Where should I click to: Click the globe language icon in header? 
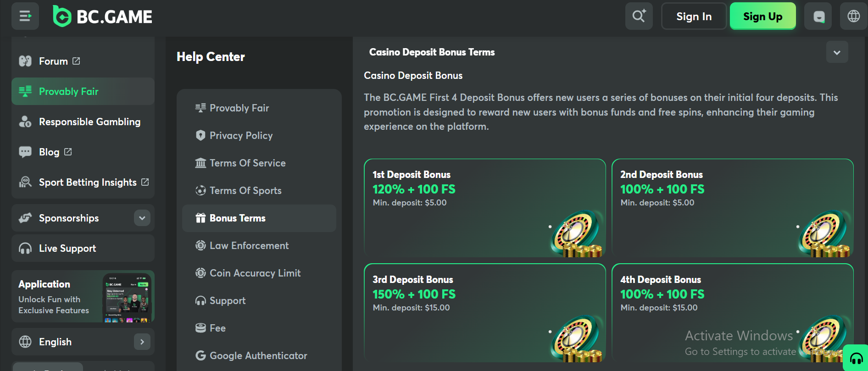(x=854, y=16)
